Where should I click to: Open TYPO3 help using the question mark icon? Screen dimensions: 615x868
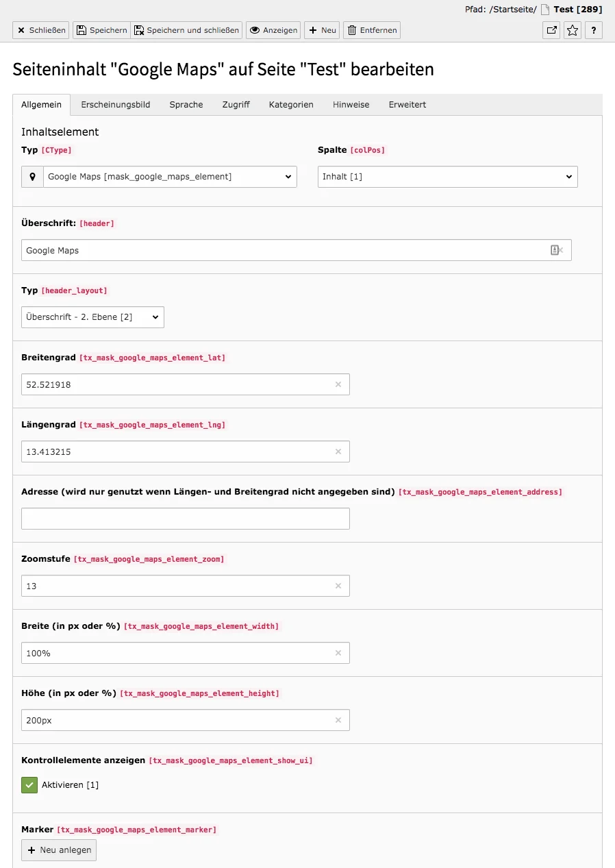point(593,30)
